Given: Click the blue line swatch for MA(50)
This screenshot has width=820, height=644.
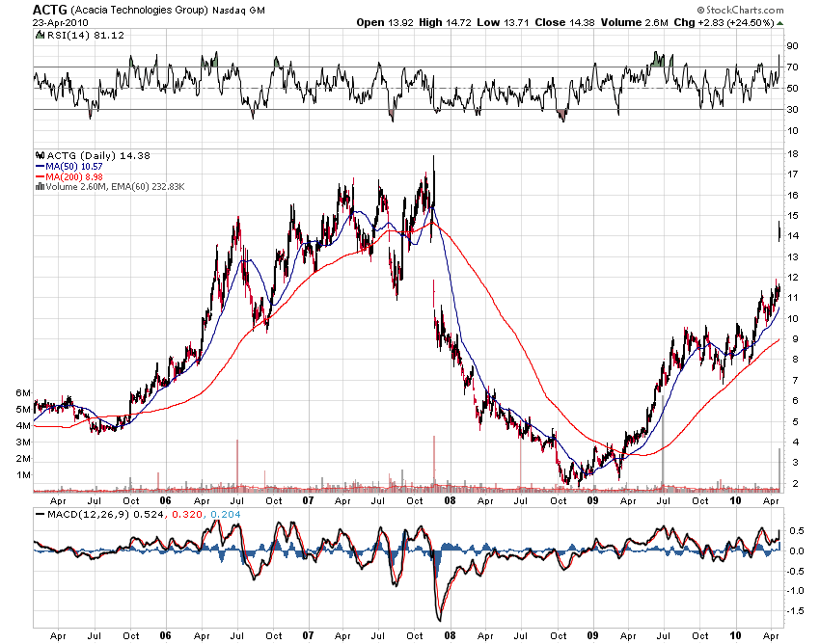Looking at the screenshot, I should coord(41,166).
